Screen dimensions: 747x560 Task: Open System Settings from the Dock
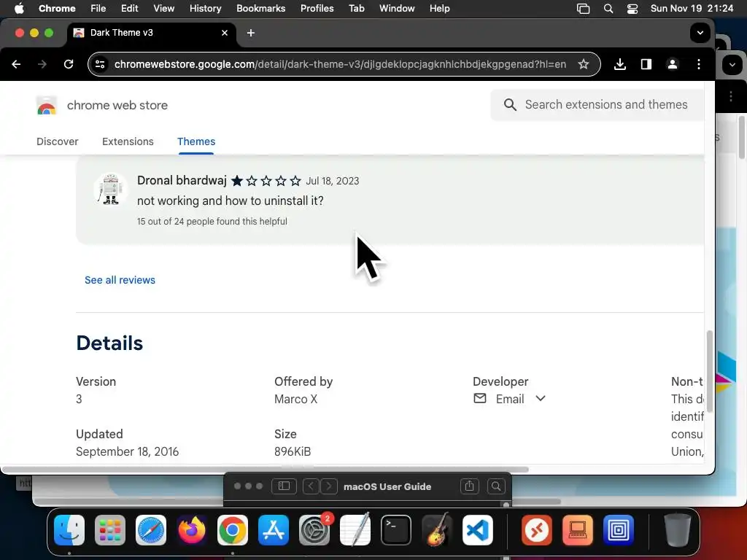coord(314,530)
